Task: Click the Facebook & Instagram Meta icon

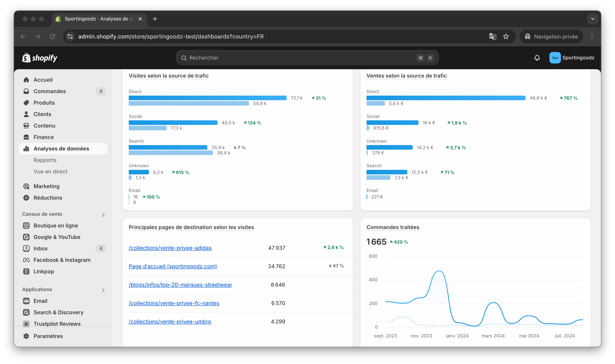Action: click(x=26, y=260)
